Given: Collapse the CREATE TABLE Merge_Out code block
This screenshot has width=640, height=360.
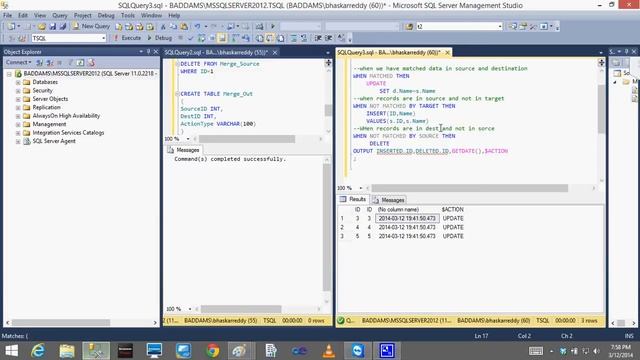Looking at the screenshot, I should (177, 93).
